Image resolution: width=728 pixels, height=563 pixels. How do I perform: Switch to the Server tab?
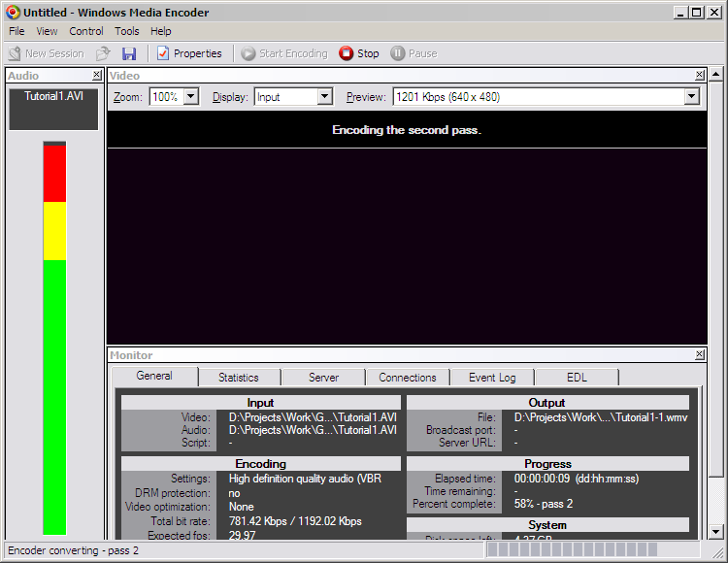[x=323, y=378]
